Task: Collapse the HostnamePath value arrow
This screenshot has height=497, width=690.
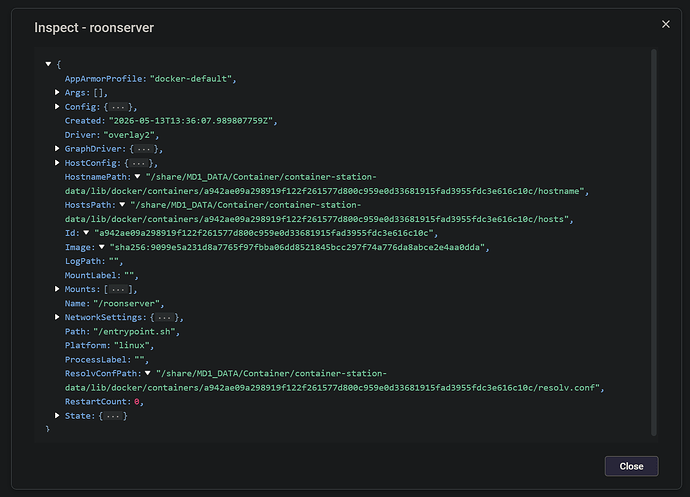Action: click(138, 177)
